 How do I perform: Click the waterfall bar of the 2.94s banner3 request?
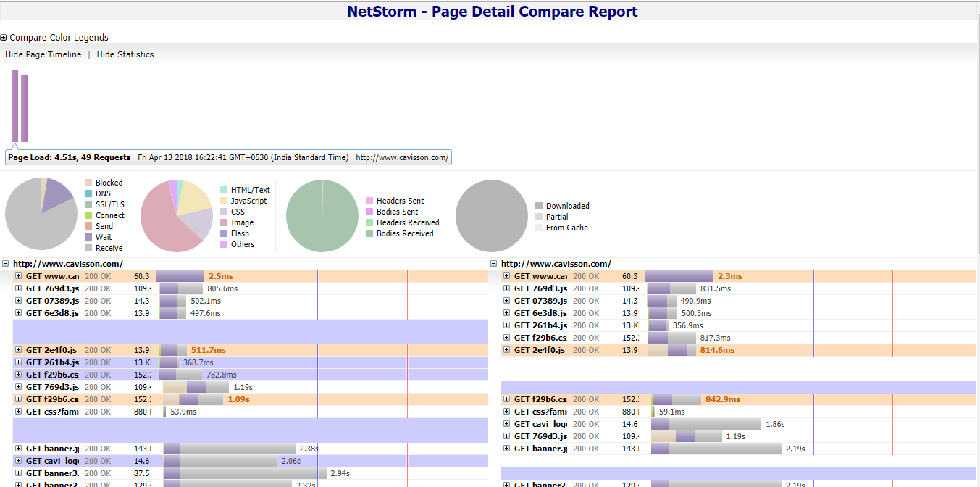(x=245, y=473)
